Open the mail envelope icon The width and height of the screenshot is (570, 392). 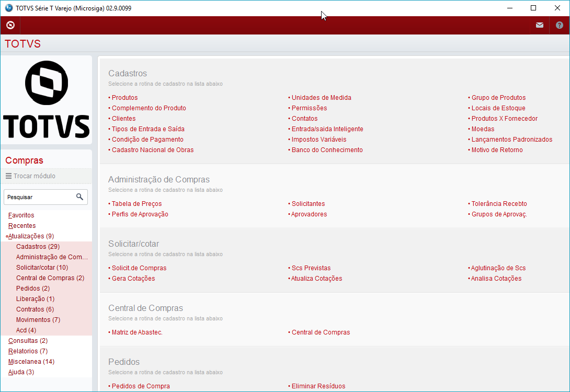(x=540, y=25)
